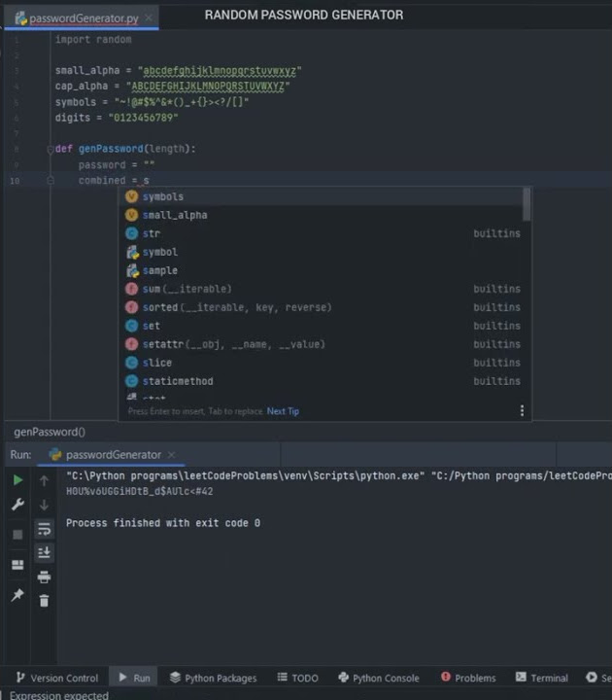The image size is (612, 700).
Task: Open completion popup three-dots options menu
Action: [x=522, y=411]
